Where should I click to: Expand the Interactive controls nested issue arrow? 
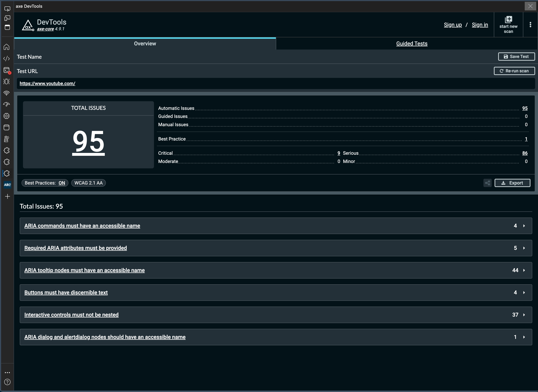tap(524, 315)
